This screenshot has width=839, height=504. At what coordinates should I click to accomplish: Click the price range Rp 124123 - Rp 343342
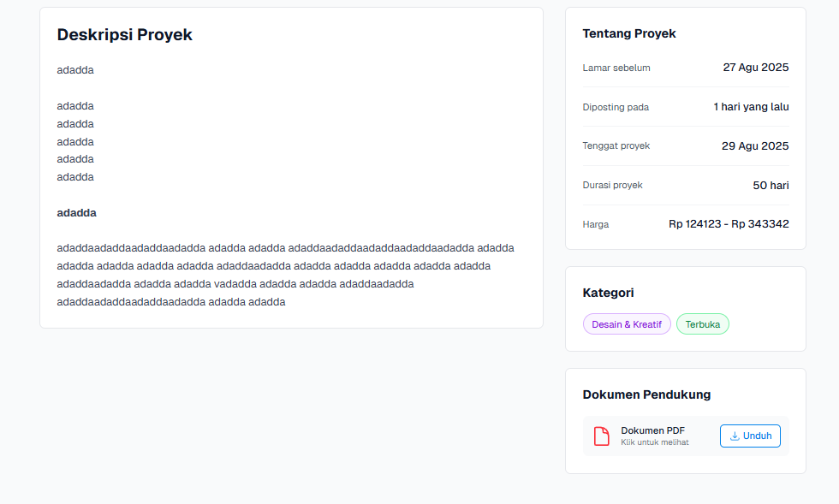[729, 224]
